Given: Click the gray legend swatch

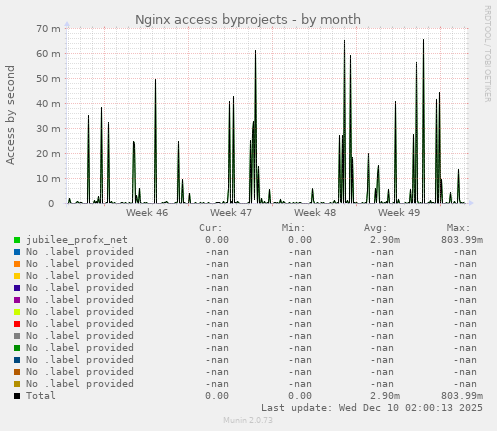Looking at the screenshot, I should tap(17, 336).
